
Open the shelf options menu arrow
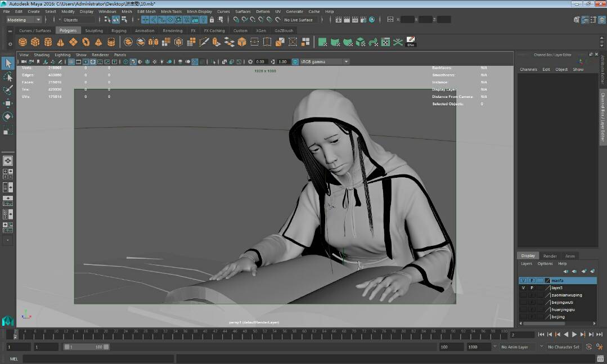(x=10, y=44)
